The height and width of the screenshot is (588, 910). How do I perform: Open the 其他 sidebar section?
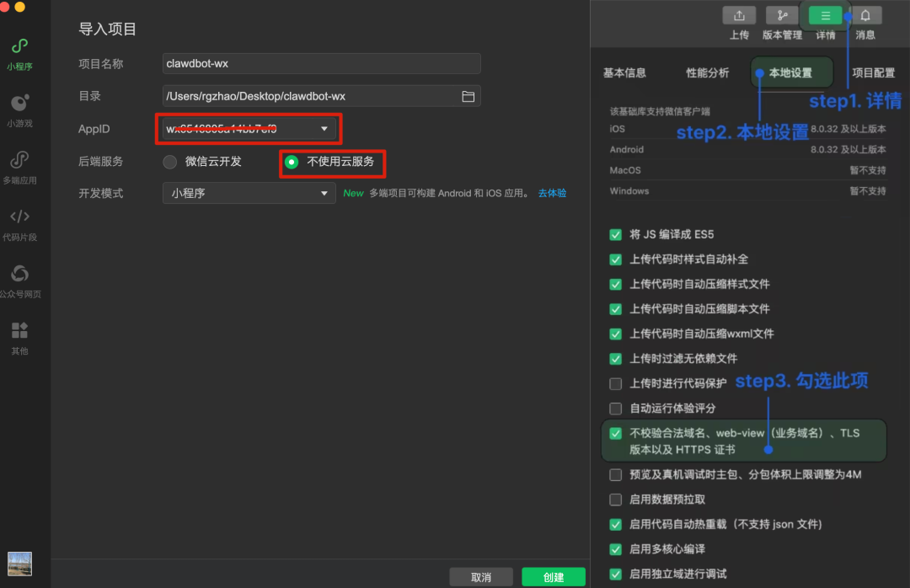(x=19, y=339)
